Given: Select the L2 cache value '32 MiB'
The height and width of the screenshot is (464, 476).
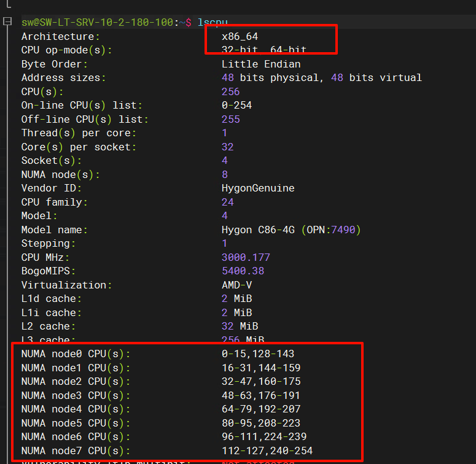Looking at the screenshot, I should pyautogui.click(x=240, y=327).
